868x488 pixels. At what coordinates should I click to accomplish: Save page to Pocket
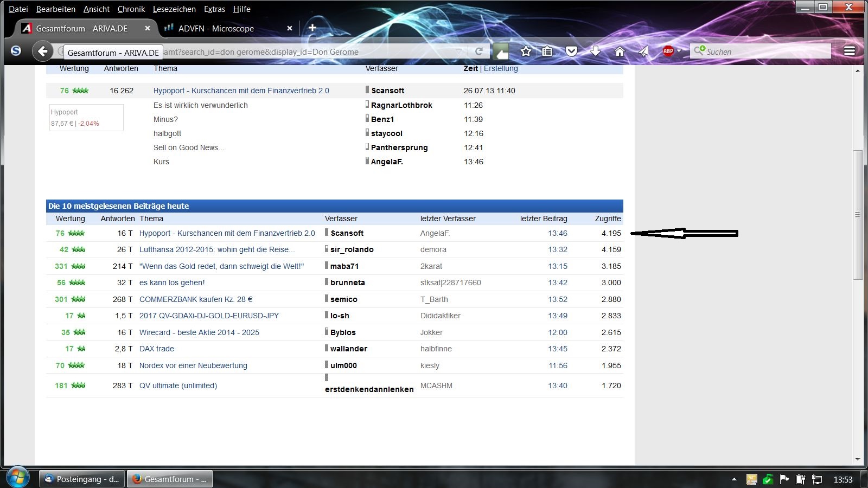(571, 52)
